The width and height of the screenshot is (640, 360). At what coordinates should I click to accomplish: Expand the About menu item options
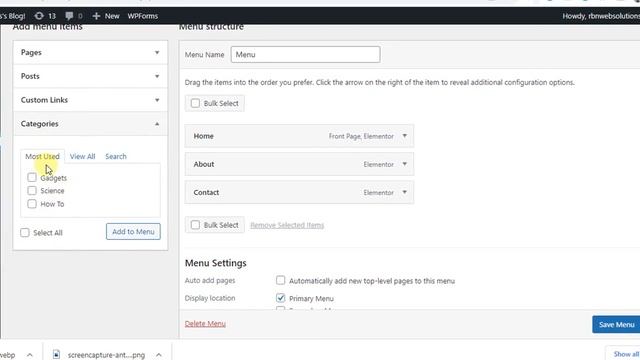coord(404,164)
